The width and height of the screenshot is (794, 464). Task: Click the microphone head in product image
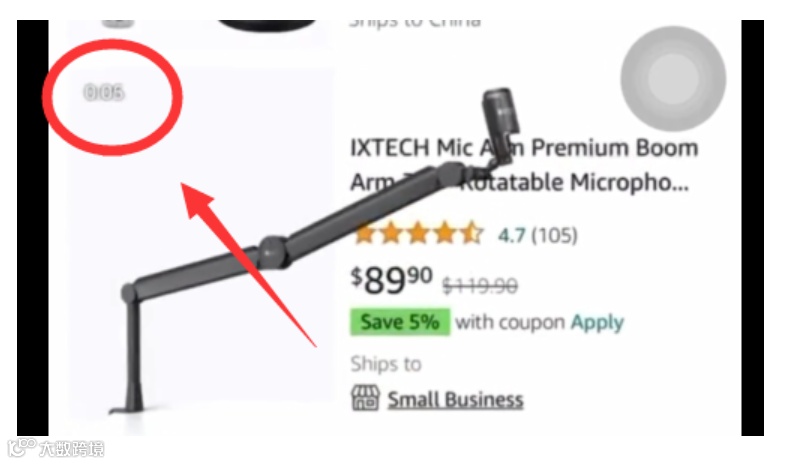point(501,118)
